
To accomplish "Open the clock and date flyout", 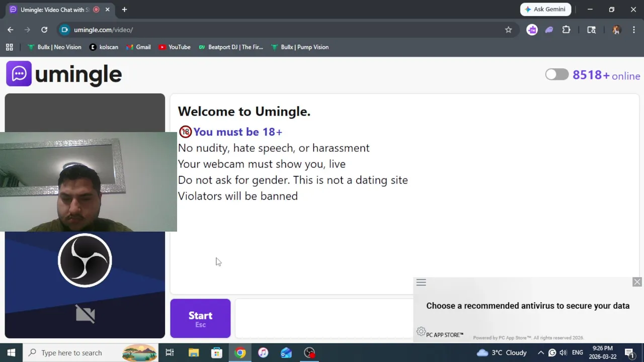I will 603,352.
